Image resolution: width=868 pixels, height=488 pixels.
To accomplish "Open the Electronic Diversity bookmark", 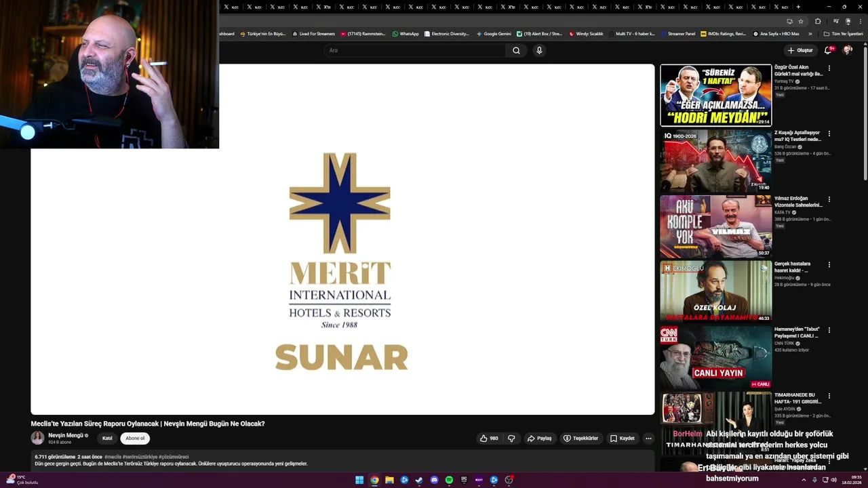I will point(447,33).
